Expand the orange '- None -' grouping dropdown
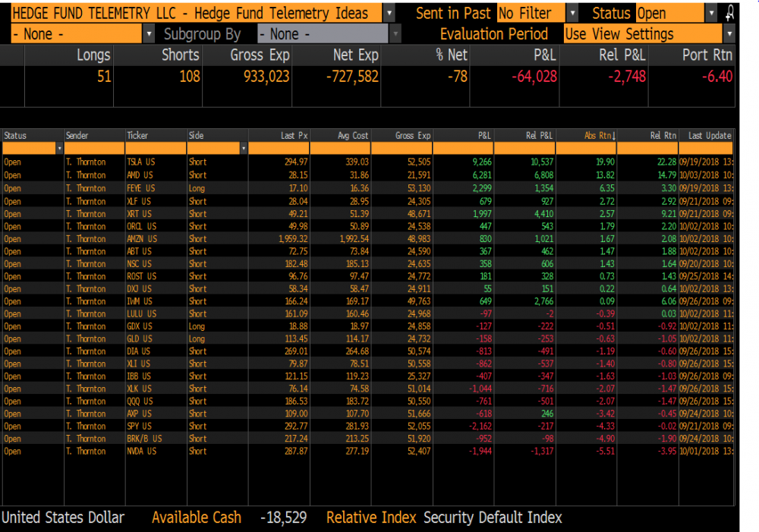This screenshot has width=759, height=532. pyautogui.click(x=149, y=34)
